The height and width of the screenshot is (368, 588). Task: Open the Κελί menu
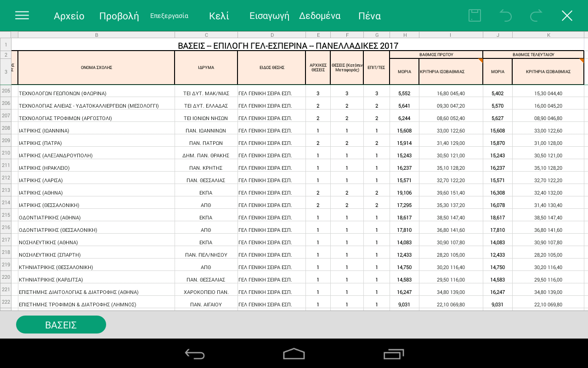[x=219, y=16]
